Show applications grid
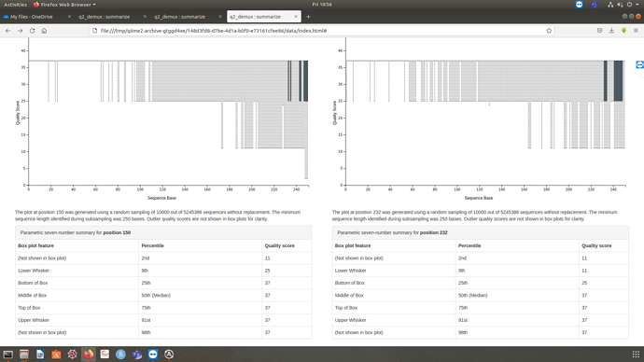Viewport: 644px width, 362px height. (636, 355)
